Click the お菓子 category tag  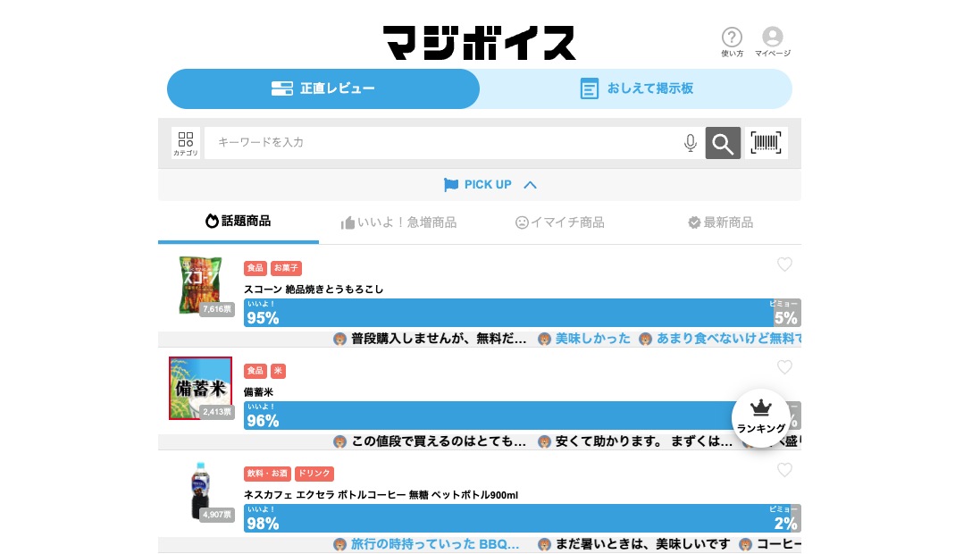tap(286, 268)
